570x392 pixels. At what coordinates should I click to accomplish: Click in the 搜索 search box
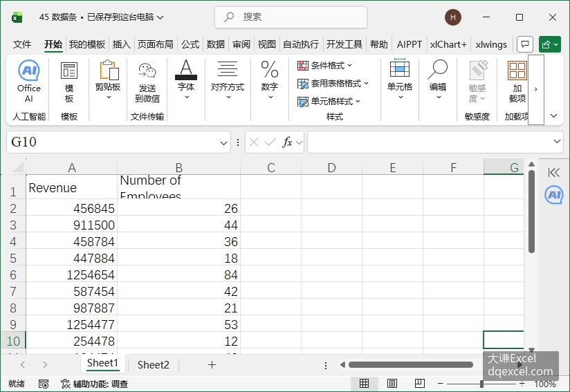[291, 17]
